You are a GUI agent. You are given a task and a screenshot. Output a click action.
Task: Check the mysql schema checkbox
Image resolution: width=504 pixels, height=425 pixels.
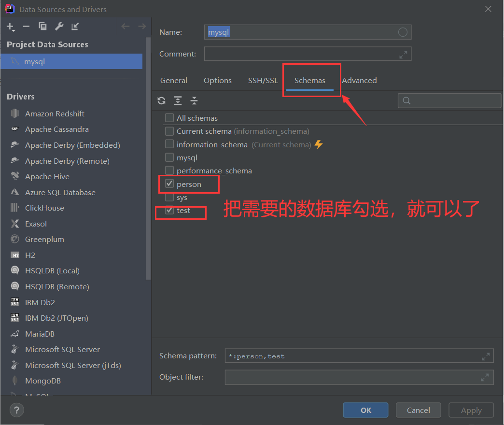169,157
